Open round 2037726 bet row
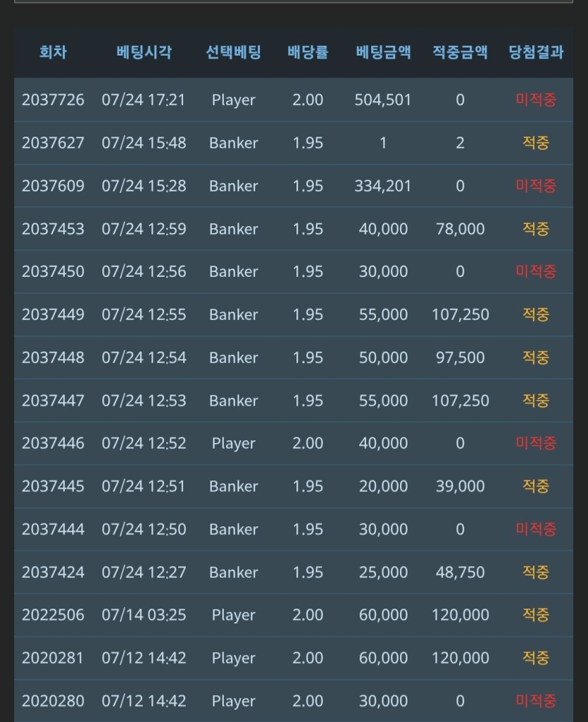588x722 pixels. coord(294,100)
